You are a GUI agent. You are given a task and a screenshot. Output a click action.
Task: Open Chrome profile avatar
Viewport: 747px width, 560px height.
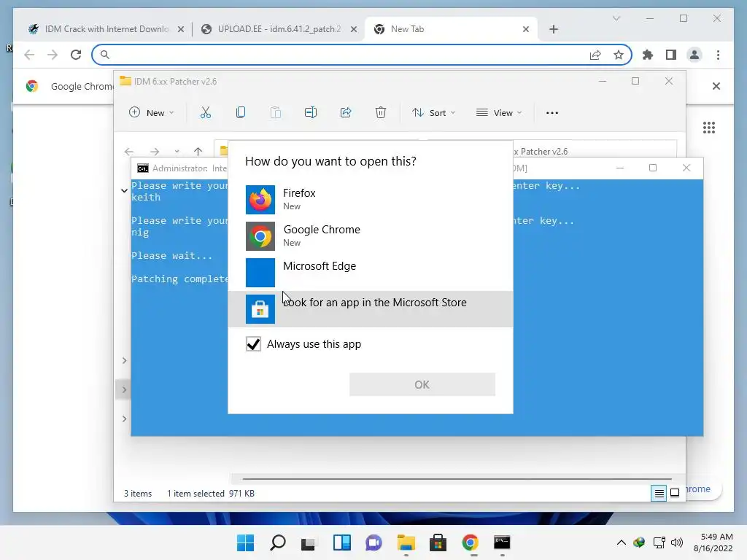[x=694, y=55]
